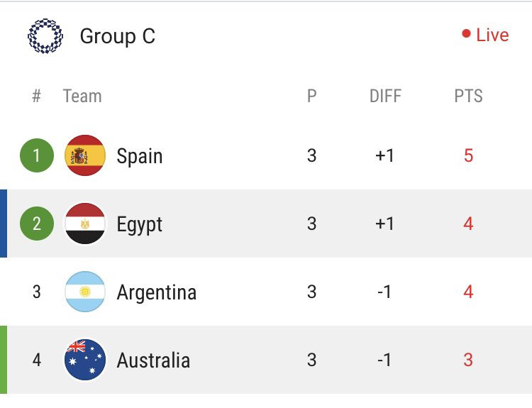Click the Egypt flag icon
532x408 pixels.
tap(85, 224)
